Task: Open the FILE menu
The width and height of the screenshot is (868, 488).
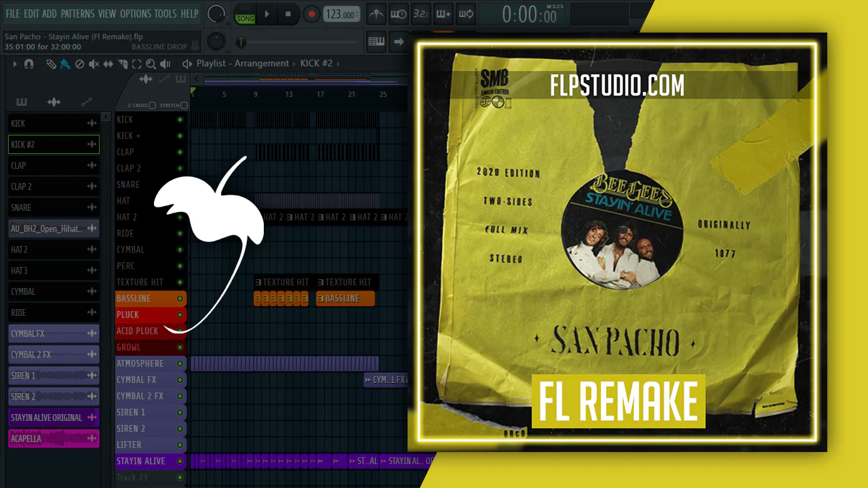Action: [13, 14]
